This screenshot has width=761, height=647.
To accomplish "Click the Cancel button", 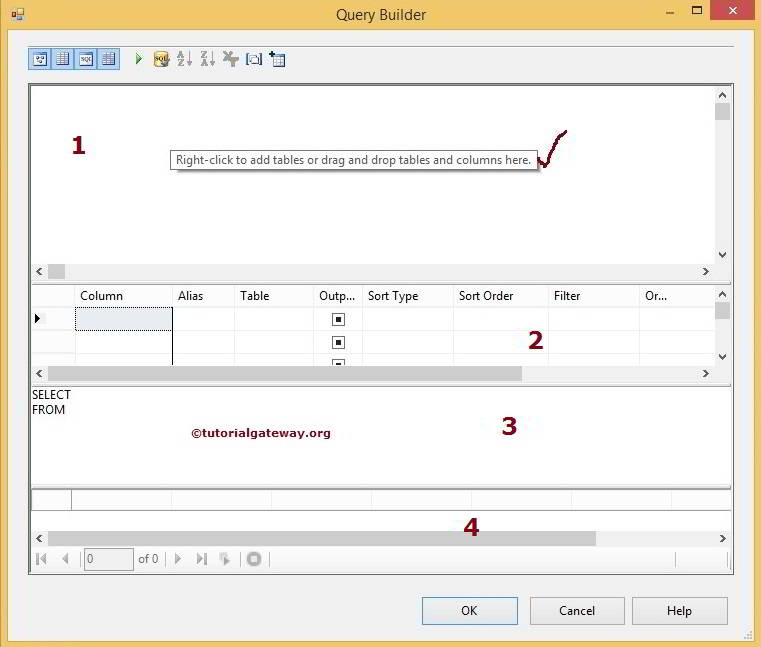I will coord(577,611).
